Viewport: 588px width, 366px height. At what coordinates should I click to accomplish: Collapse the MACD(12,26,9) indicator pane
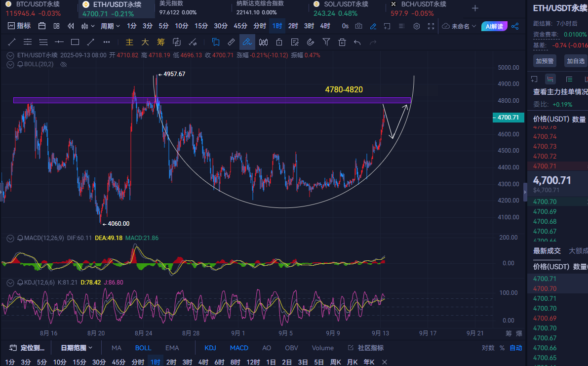pyautogui.click(x=10, y=238)
